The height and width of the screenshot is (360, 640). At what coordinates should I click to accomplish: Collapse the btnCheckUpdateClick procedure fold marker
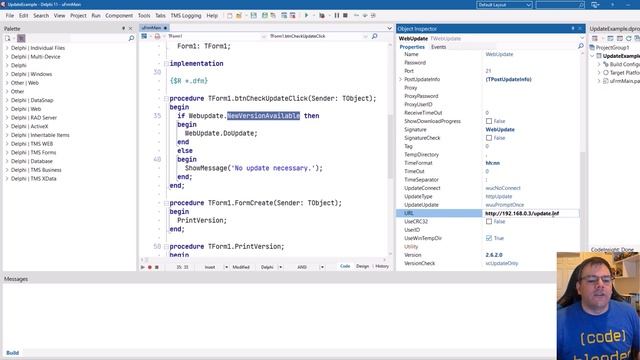(x=166, y=98)
